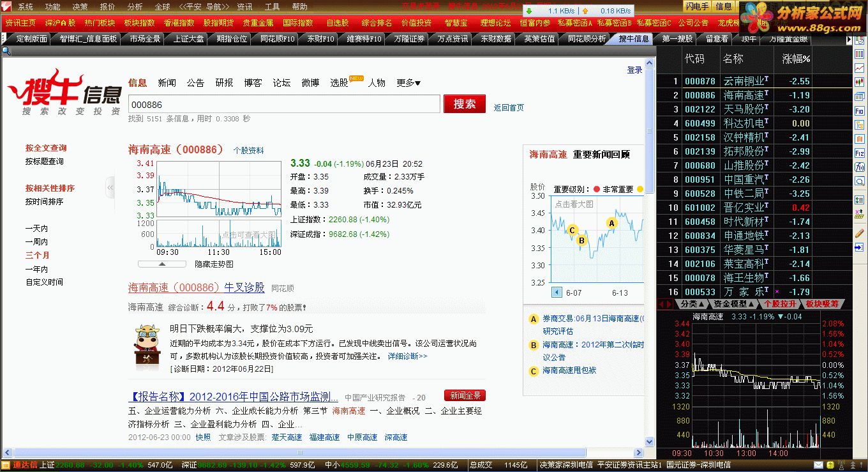The width and height of the screenshot is (868, 472).
Task: Click the 闪电手 button
Action: [698, 6]
